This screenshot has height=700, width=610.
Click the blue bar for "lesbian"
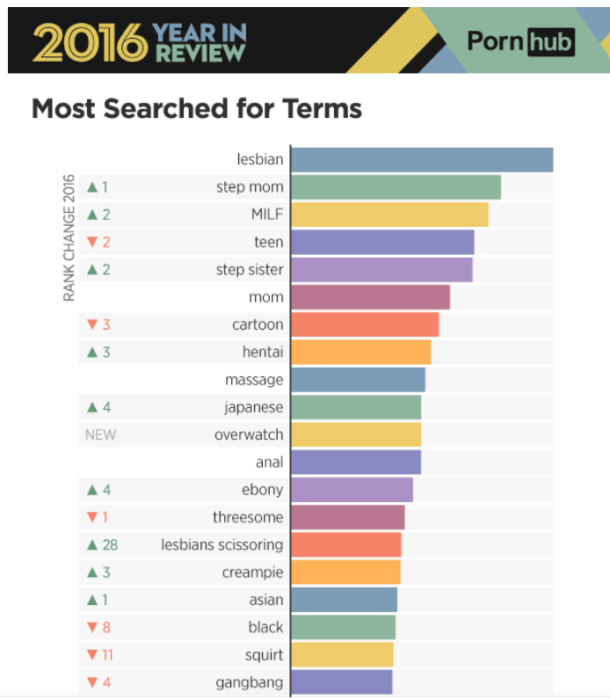point(422,160)
